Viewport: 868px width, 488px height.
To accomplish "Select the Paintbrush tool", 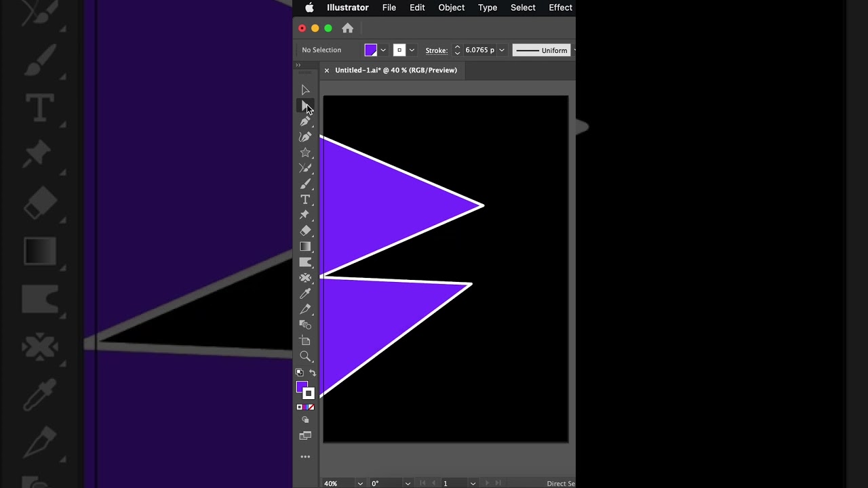I will (x=305, y=184).
